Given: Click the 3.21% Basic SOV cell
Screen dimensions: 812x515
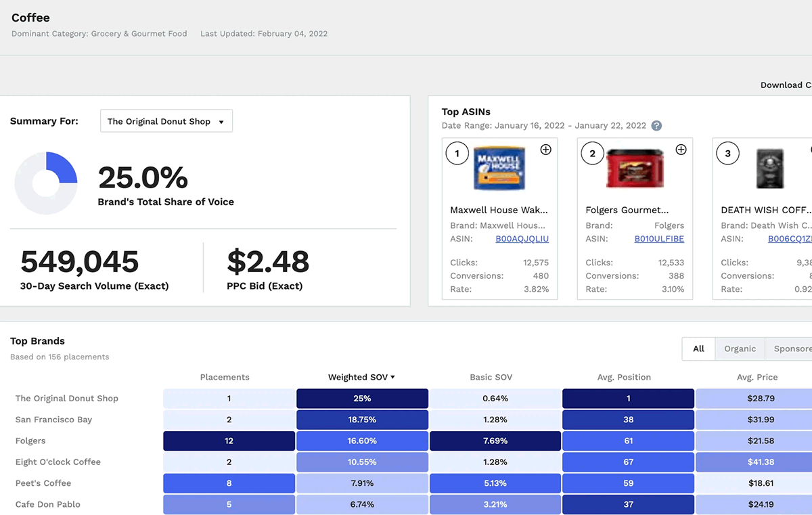Looking at the screenshot, I should [x=495, y=504].
